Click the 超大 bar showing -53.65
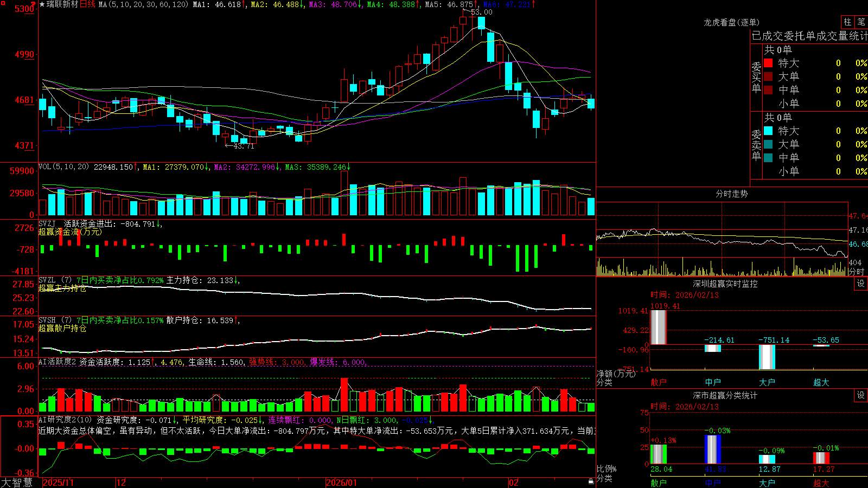 pyautogui.click(x=821, y=345)
